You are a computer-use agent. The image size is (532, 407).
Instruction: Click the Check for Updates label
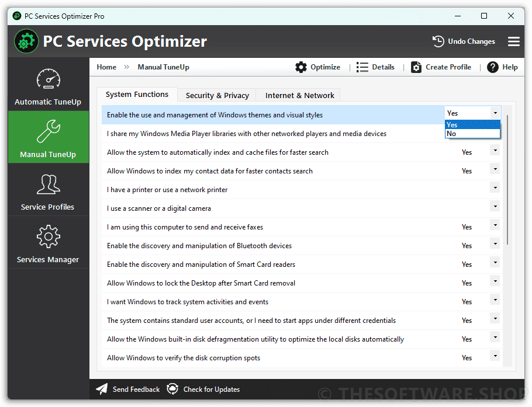click(x=212, y=389)
